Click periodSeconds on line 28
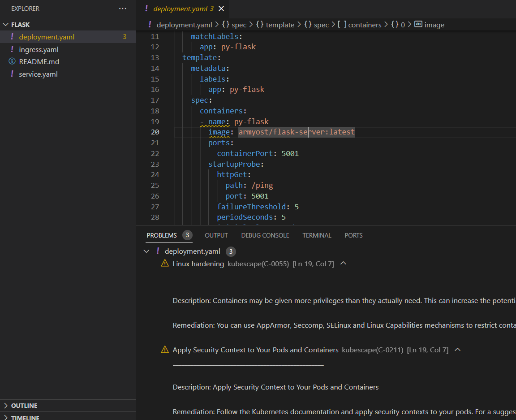Image resolution: width=516 pixels, height=420 pixels. [x=245, y=217]
